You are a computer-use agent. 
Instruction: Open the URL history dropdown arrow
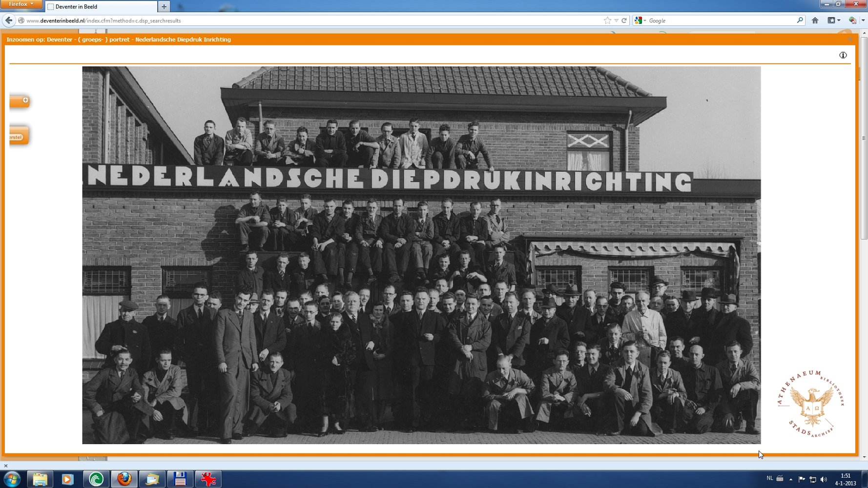(616, 20)
